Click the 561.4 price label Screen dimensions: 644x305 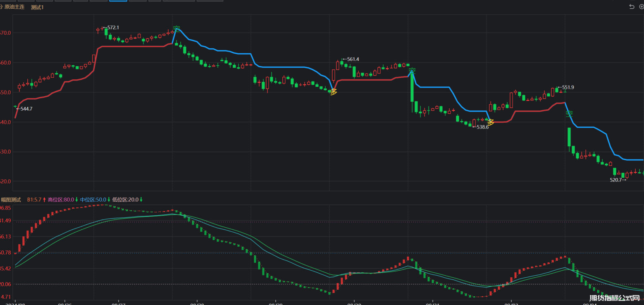coord(353,59)
